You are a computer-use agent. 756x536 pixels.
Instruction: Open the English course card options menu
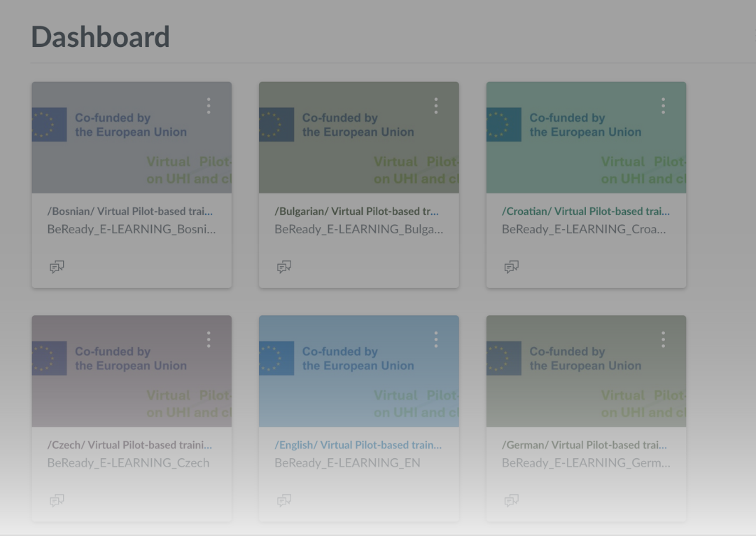(436, 340)
